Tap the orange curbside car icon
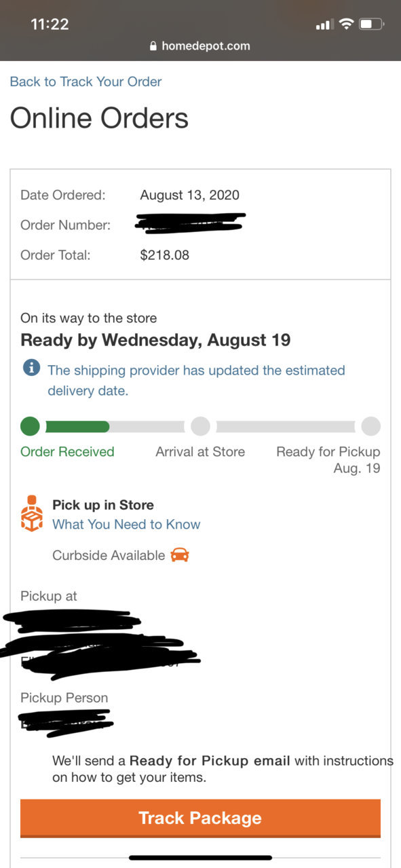This screenshot has height=868, width=401. (x=180, y=554)
